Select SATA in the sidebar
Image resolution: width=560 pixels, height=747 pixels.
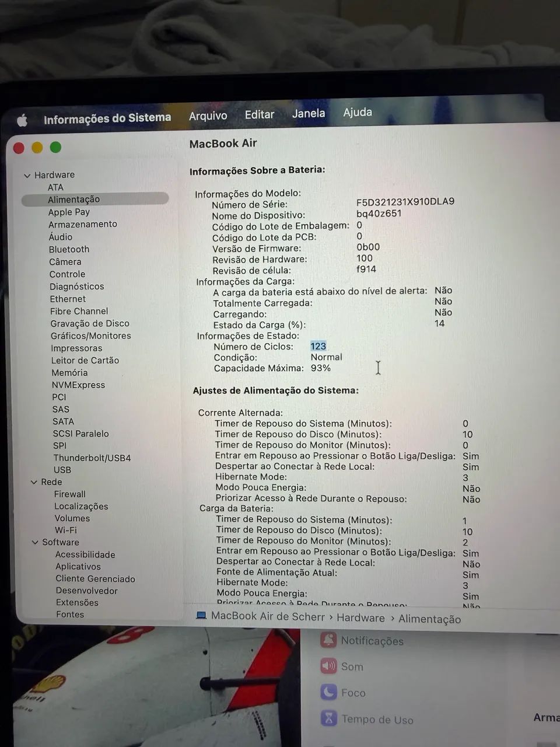[63, 421]
